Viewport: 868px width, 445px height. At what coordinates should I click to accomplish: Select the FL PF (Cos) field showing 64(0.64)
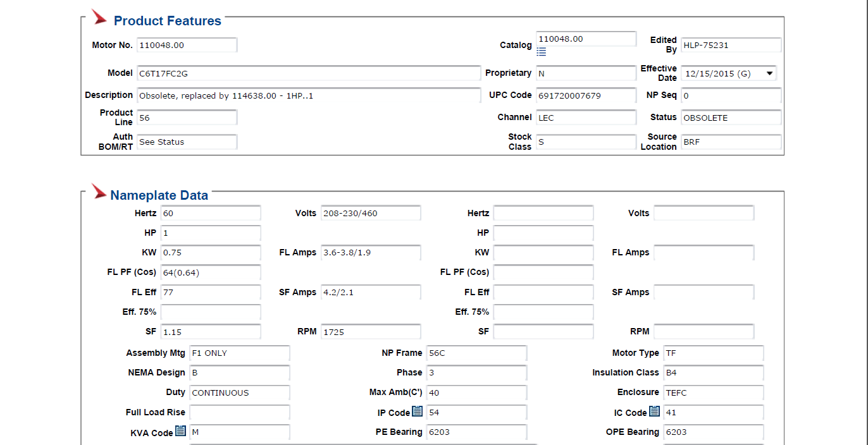(211, 272)
